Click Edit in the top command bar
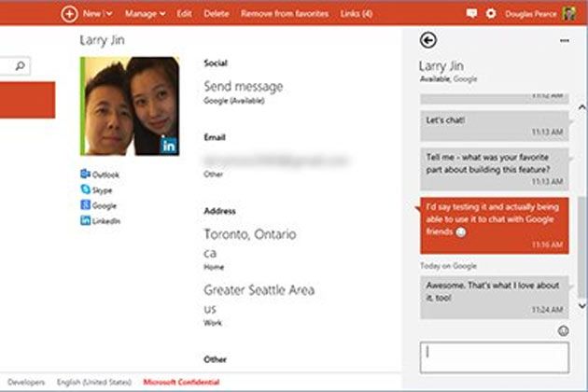 pos(185,14)
